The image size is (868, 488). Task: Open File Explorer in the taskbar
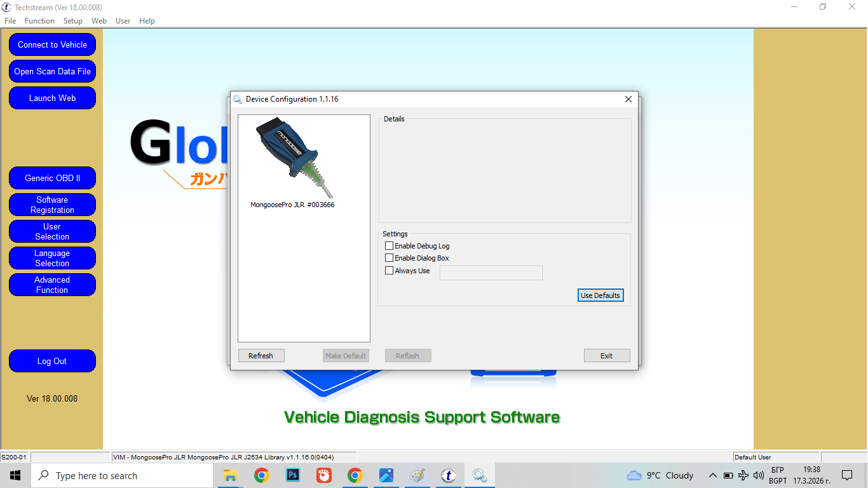(230, 475)
